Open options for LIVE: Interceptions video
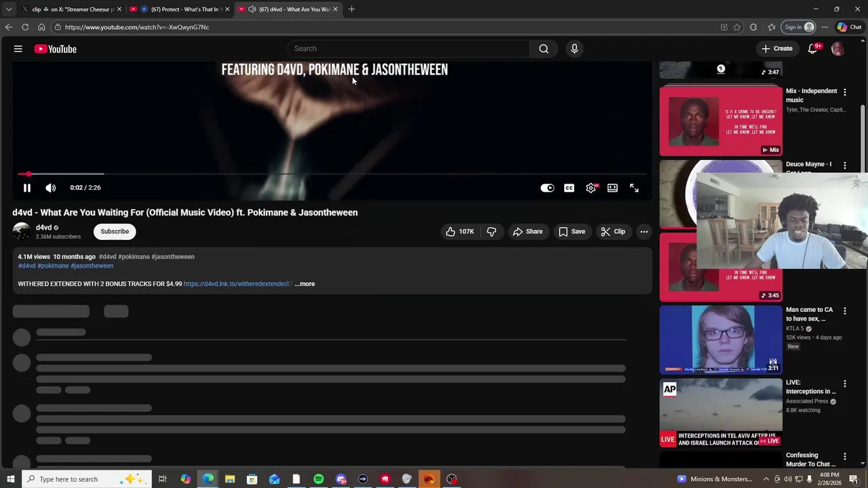 click(845, 384)
